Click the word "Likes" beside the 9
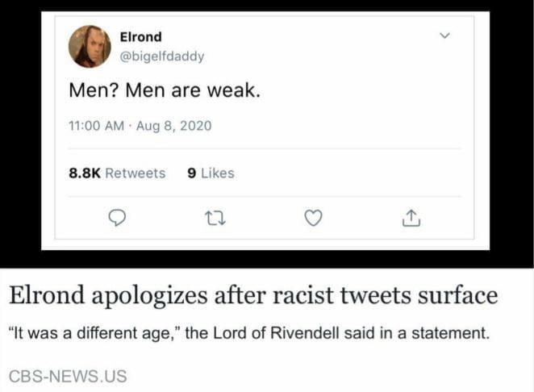 [x=216, y=173]
